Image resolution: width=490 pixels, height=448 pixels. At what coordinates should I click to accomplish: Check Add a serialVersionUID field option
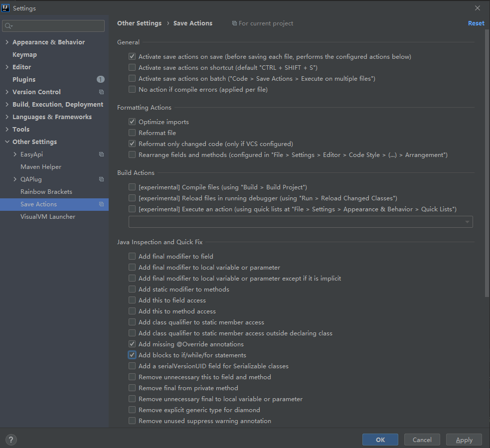pyautogui.click(x=132, y=366)
